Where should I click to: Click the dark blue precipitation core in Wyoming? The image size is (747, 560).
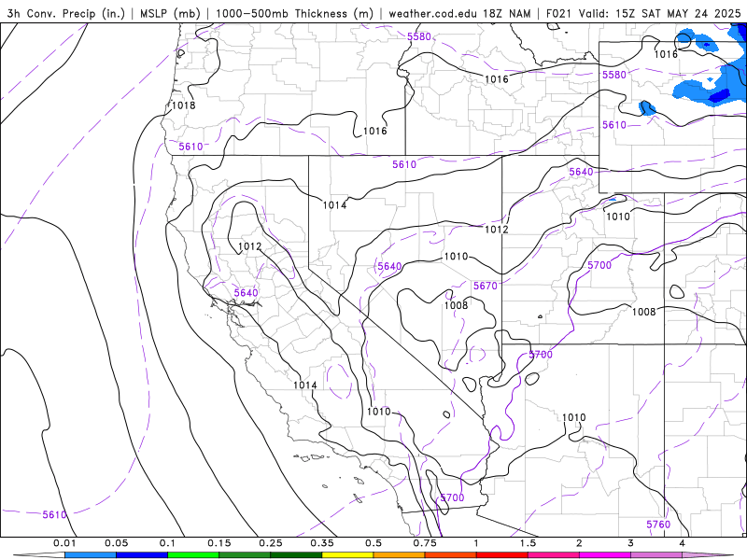[719, 96]
